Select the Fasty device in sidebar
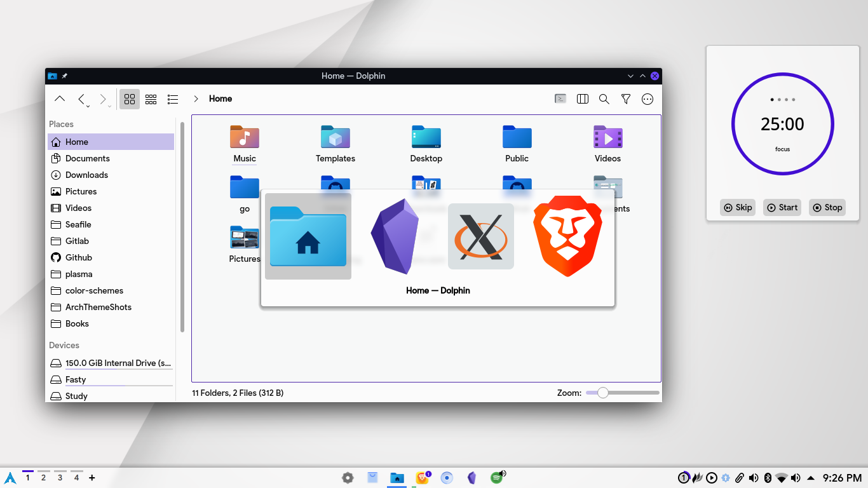Screen dimensions: 868x488 point(111,379)
